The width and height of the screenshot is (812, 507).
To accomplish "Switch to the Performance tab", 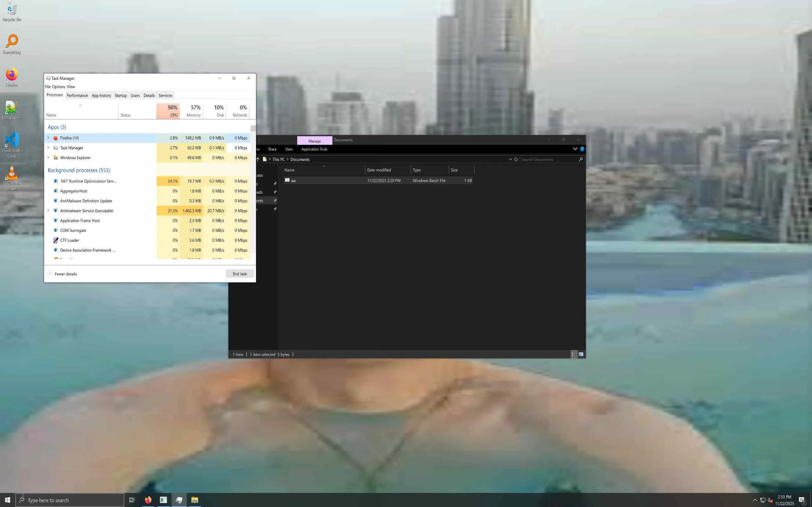I will pyautogui.click(x=77, y=96).
